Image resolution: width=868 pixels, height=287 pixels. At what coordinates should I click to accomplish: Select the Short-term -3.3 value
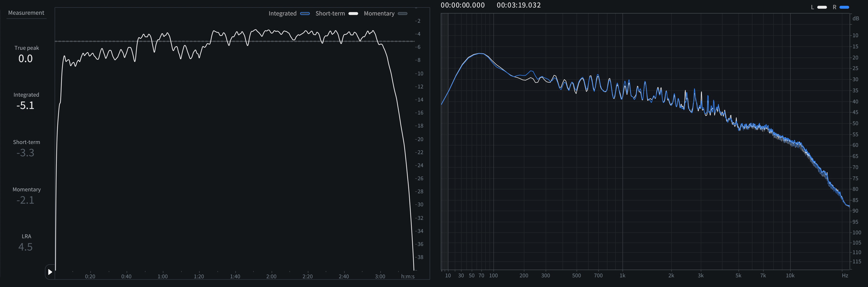(26, 153)
